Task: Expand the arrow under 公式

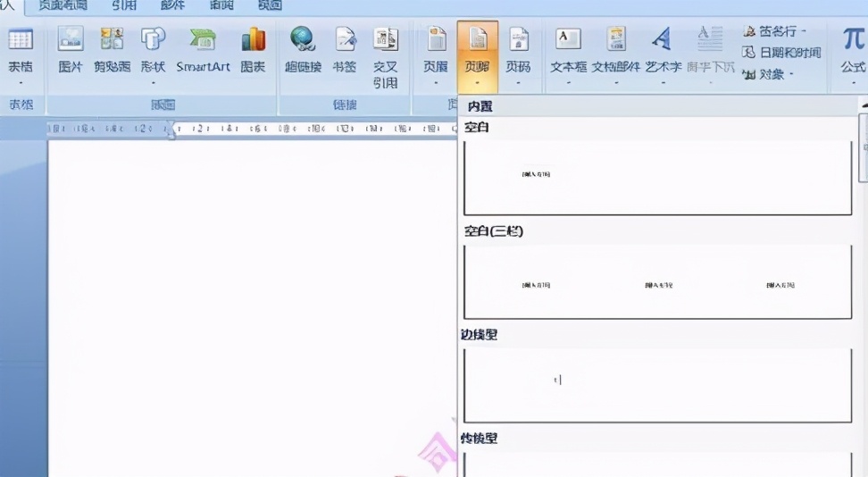Action: tap(853, 83)
